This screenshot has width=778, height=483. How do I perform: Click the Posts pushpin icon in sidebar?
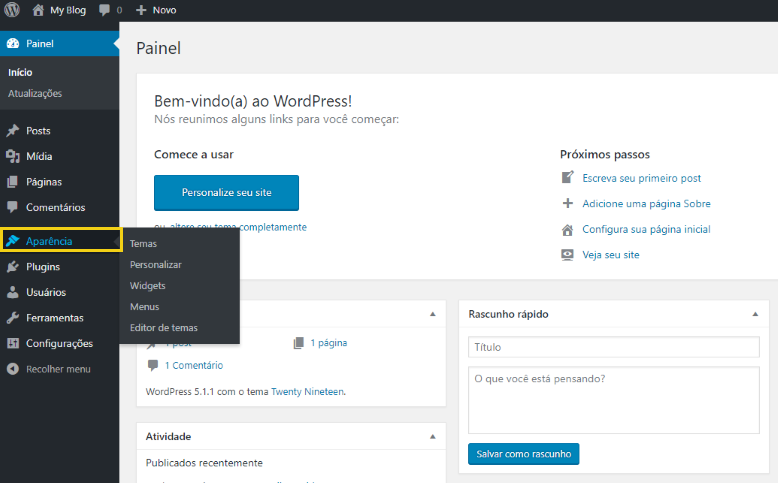13,131
